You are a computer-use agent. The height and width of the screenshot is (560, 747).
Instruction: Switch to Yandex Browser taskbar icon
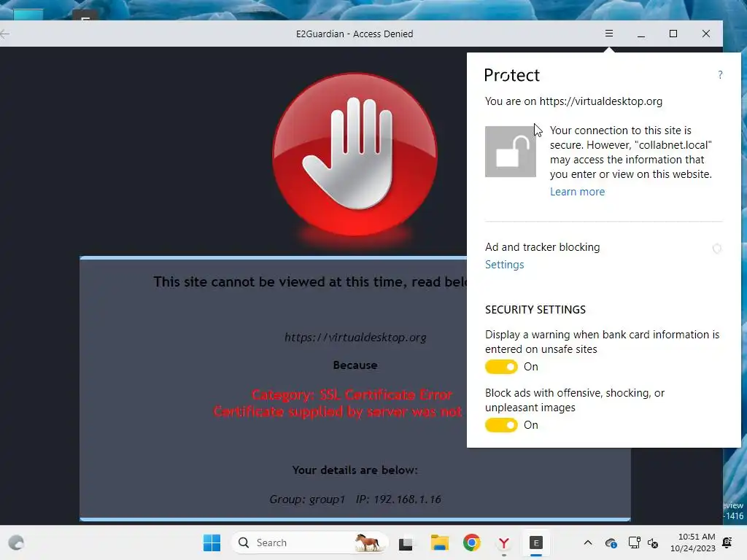pyautogui.click(x=503, y=542)
